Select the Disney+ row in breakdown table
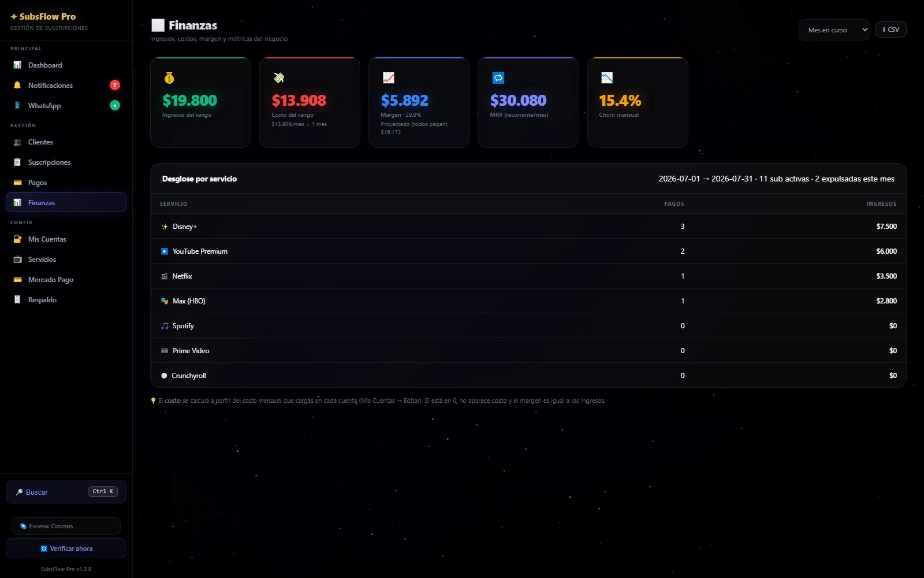This screenshot has width=924, height=578. tap(528, 227)
